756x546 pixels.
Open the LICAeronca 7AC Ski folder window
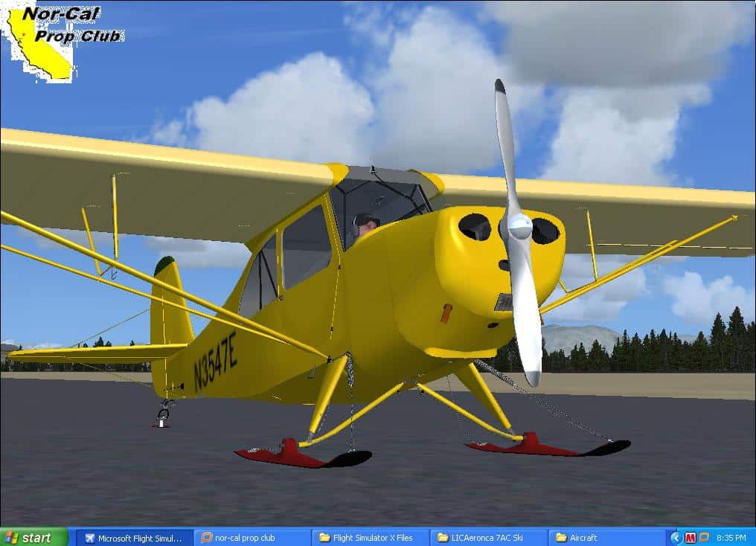[487, 537]
